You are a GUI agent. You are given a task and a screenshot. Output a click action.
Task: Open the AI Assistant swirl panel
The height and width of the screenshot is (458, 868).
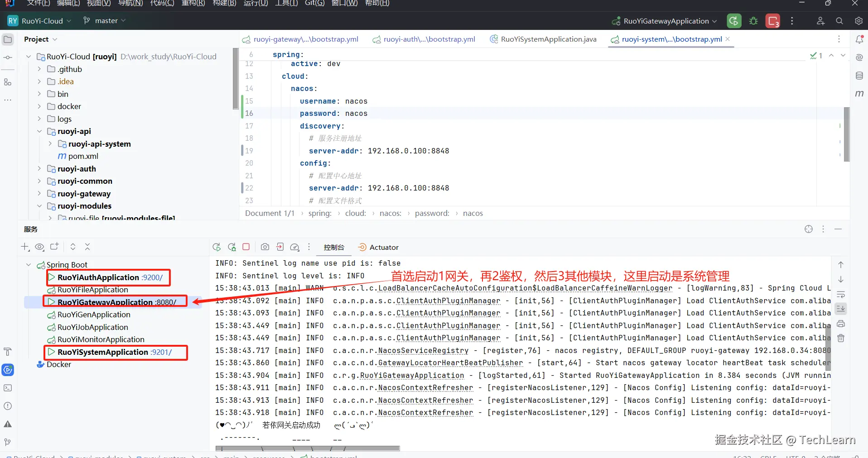click(859, 57)
